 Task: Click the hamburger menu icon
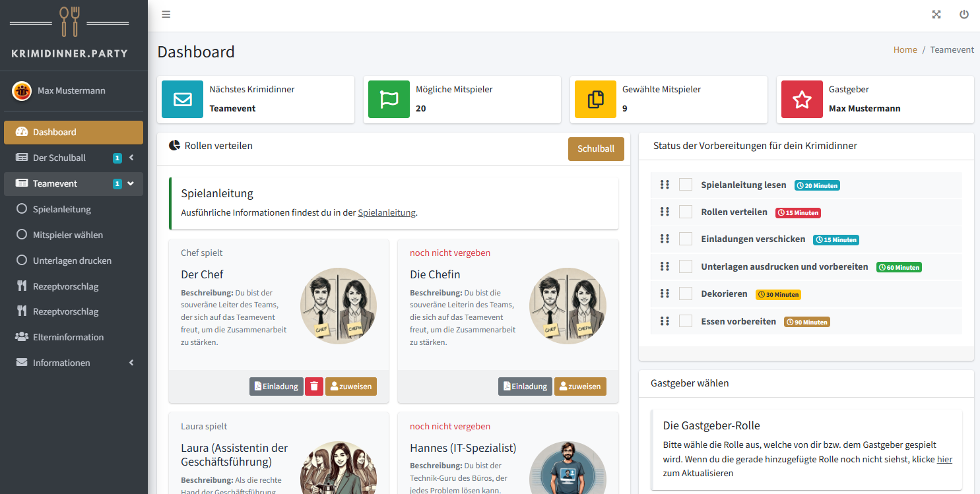point(166,15)
